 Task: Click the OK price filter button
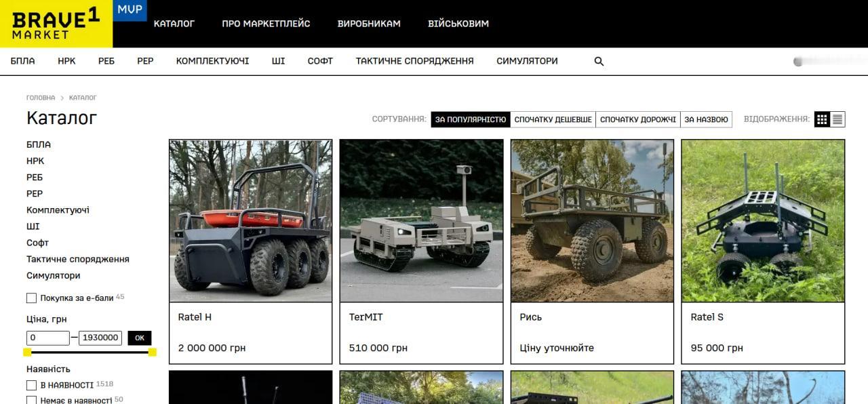(140, 338)
